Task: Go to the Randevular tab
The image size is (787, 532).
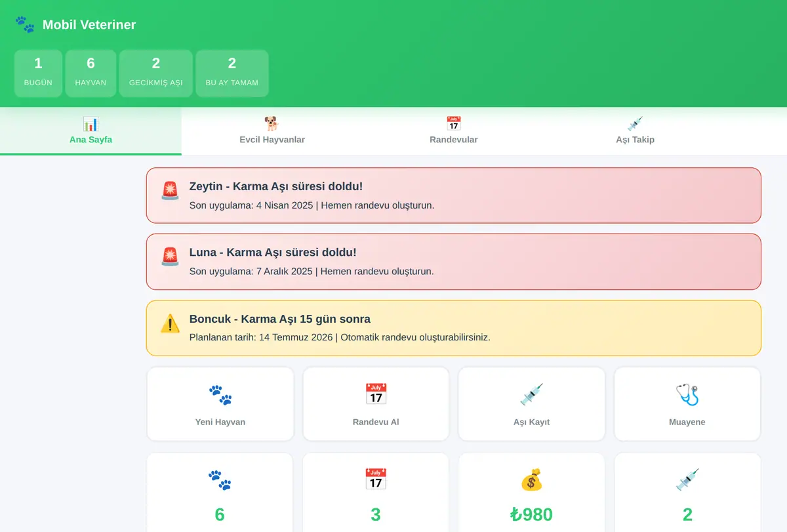Action: [x=454, y=131]
